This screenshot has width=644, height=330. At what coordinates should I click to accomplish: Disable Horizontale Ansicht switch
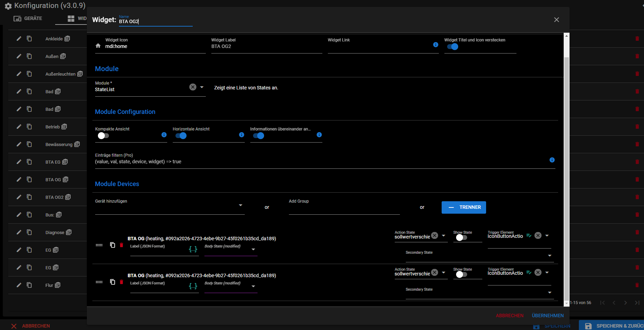click(181, 136)
